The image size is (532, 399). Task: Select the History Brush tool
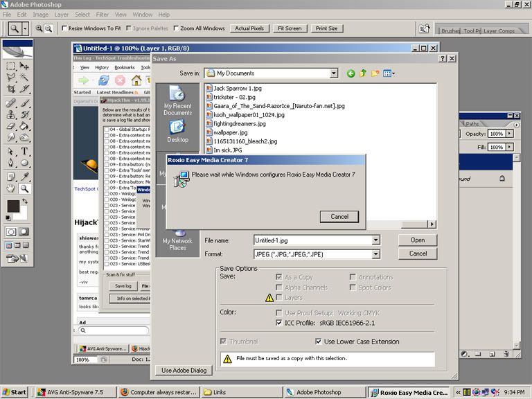point(24,114)
